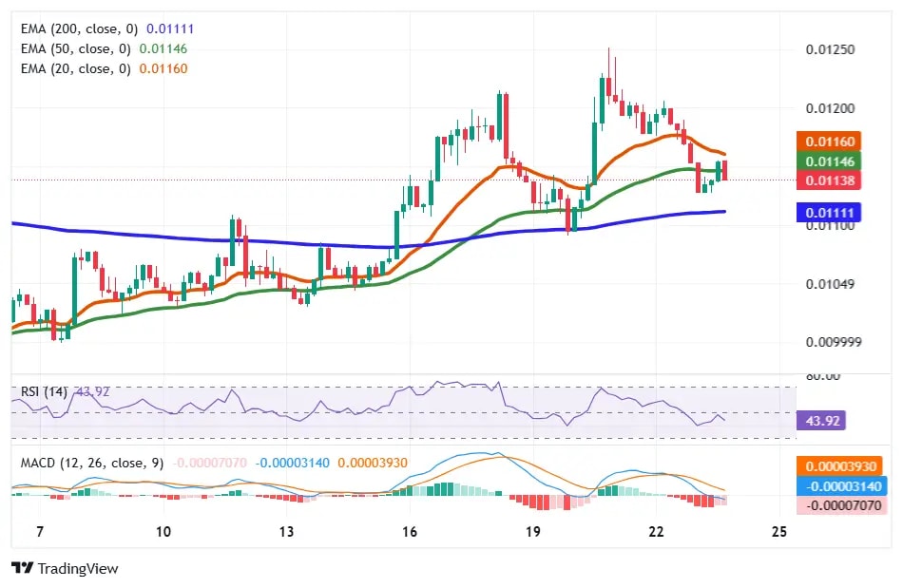This screenshot has width=903, height=588.
Task: Select the blue 0.01111 price flag
Action: click(x=828, y=212)
